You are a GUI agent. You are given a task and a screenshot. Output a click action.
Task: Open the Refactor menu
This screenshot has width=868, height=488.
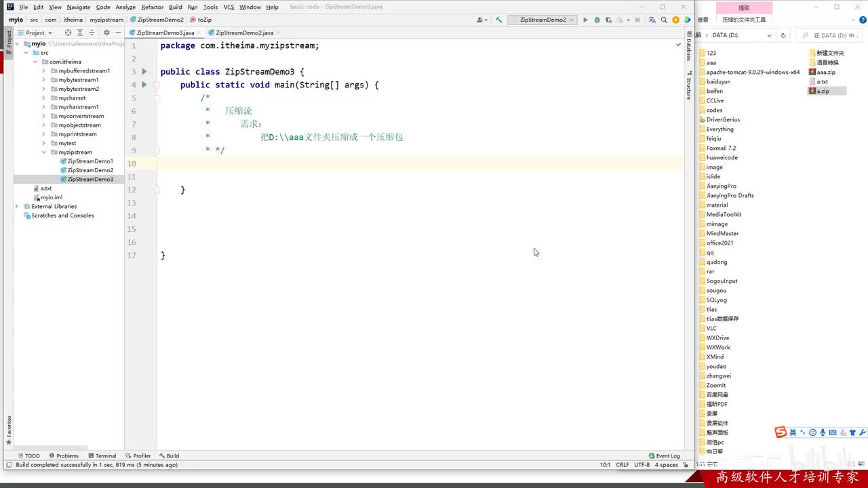tap(152, 7)
